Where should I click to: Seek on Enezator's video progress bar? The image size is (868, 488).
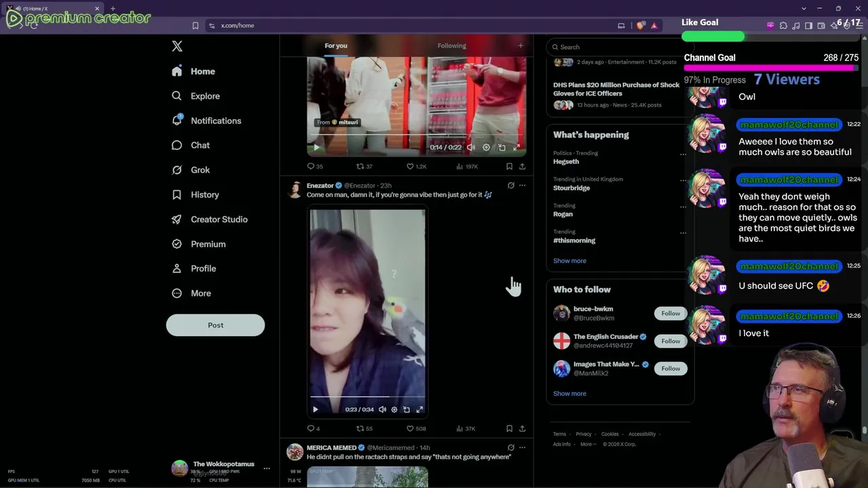pyautogui.click(x=368, y=396)
